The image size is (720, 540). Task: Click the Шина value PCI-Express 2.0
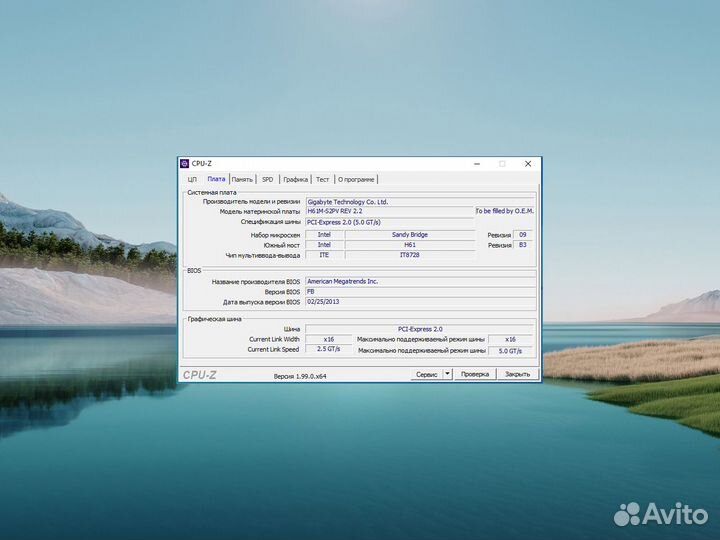[x=420, y=329]
